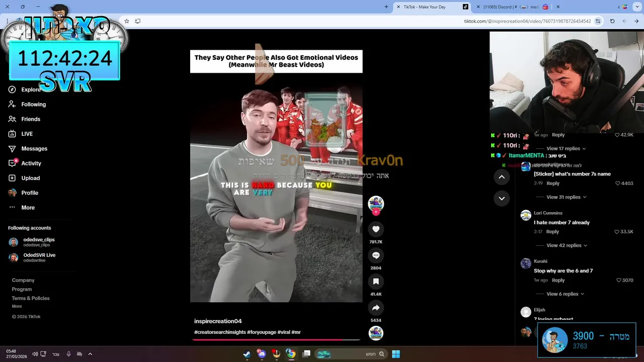This screenshot has width=644, height=362.
Task: Go to previous video with up arrow
Action: coord(502,177)
